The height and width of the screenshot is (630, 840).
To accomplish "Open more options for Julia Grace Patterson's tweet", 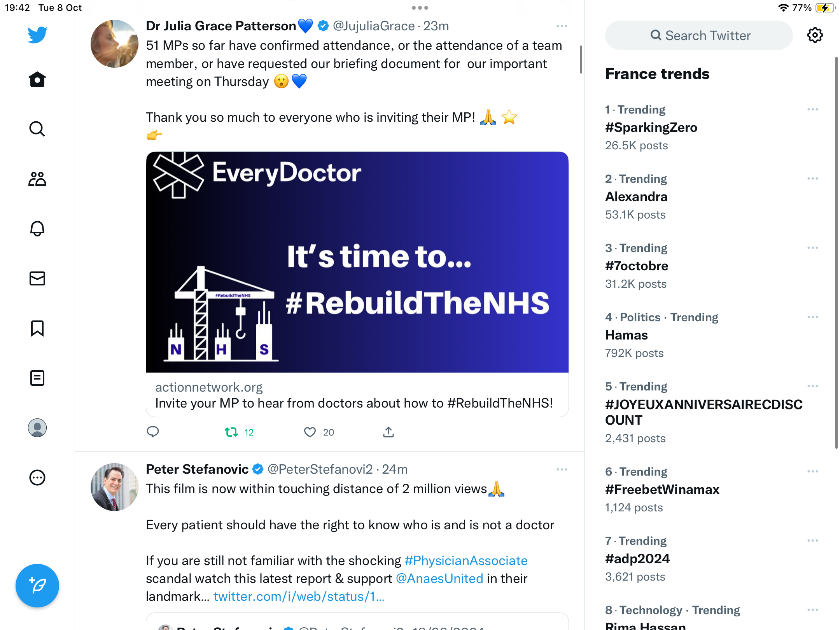I will tap(562, 26).
